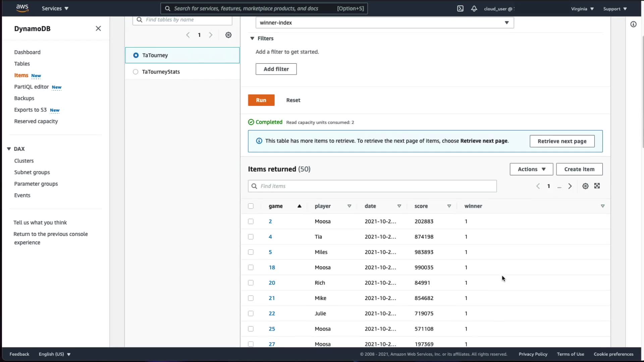The image size is (644, 362).
Task: Open tables list settings gear
Action: (228, 35)
